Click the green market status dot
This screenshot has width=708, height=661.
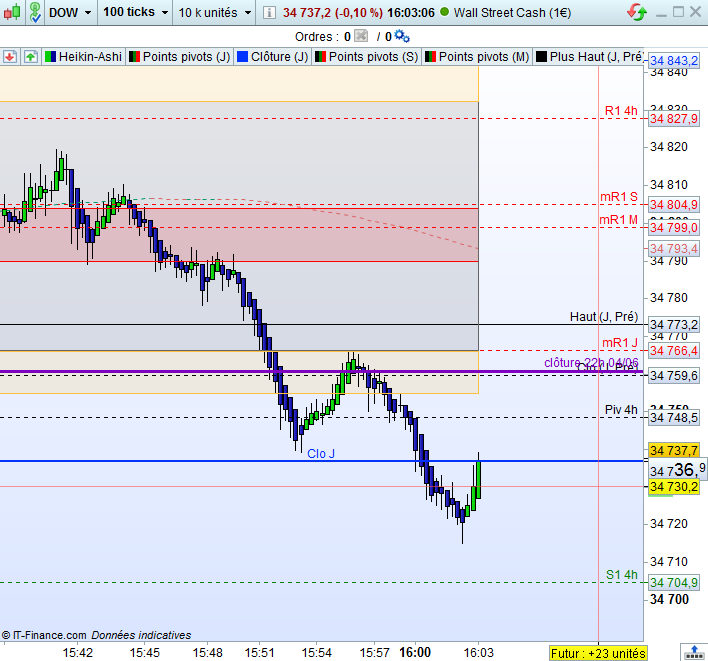[x=444, y=12]
